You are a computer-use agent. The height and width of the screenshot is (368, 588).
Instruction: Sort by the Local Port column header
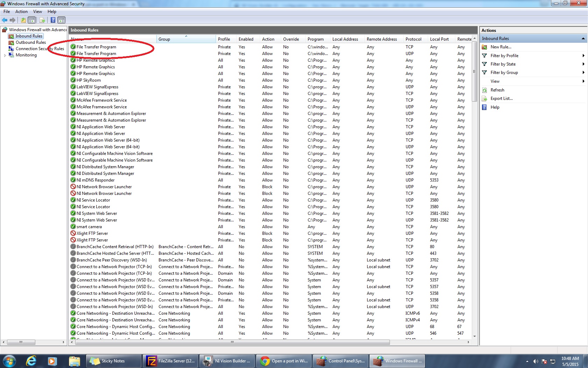tap(441, 39)
